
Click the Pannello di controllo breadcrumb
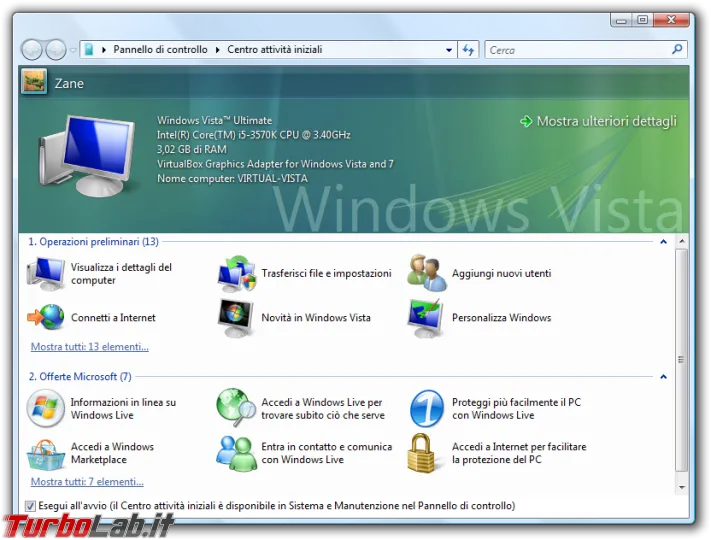(160, 50)
